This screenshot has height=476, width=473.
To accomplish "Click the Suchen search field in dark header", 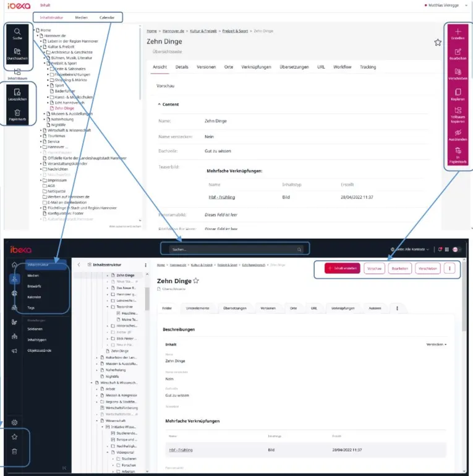I will 236,249.
